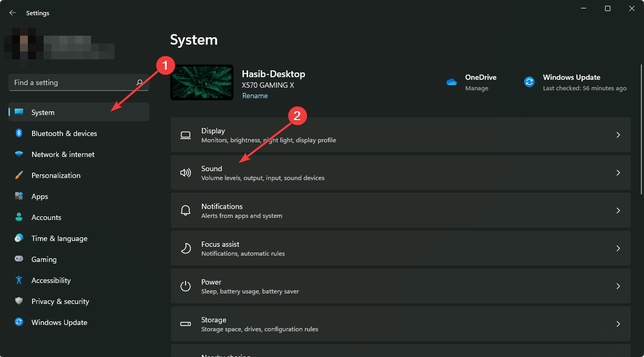Open the desktop wallpaper thumbnail
Screen dimensions: 644x357
[202, 82]
